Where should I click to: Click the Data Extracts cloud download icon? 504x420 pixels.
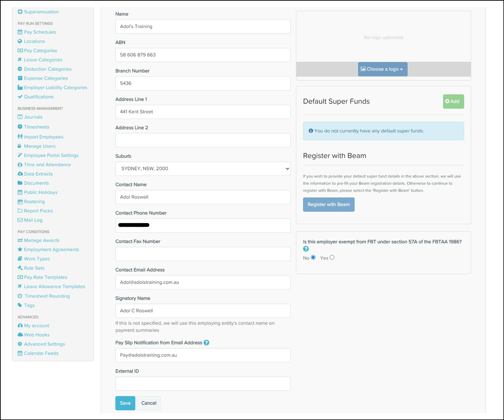pos(20,174)
